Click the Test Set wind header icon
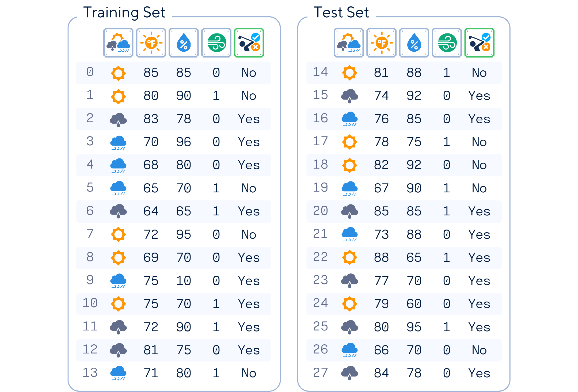 [447, 43]
